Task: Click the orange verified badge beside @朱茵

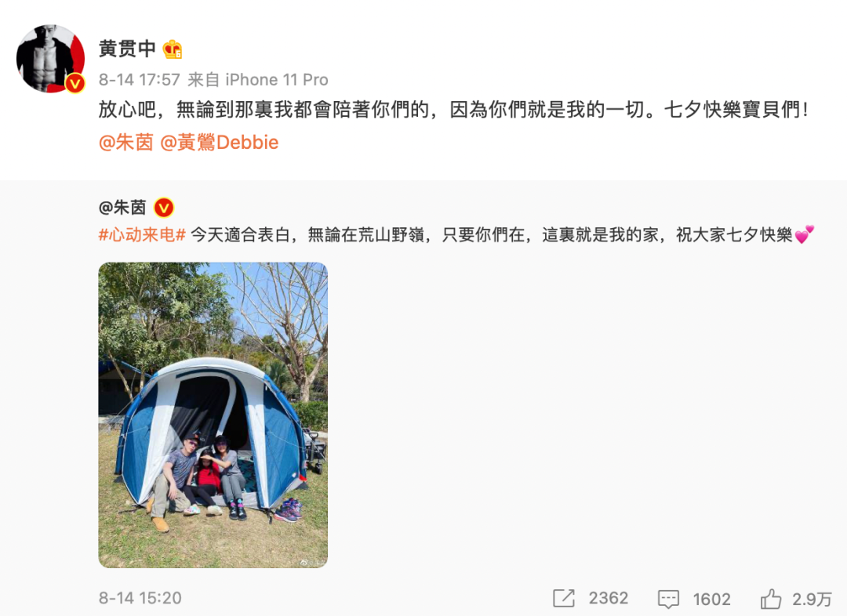Action: pos(164,208)
